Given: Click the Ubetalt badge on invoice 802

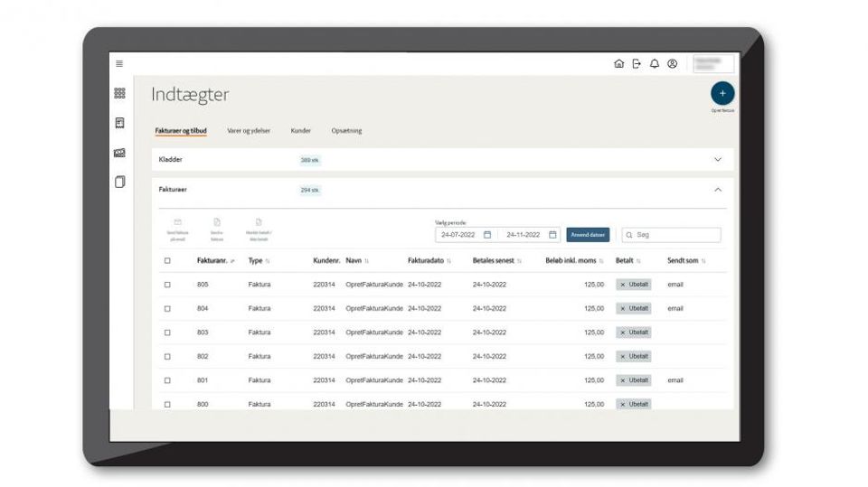Looking at the screenshot, I should (634, 356).
